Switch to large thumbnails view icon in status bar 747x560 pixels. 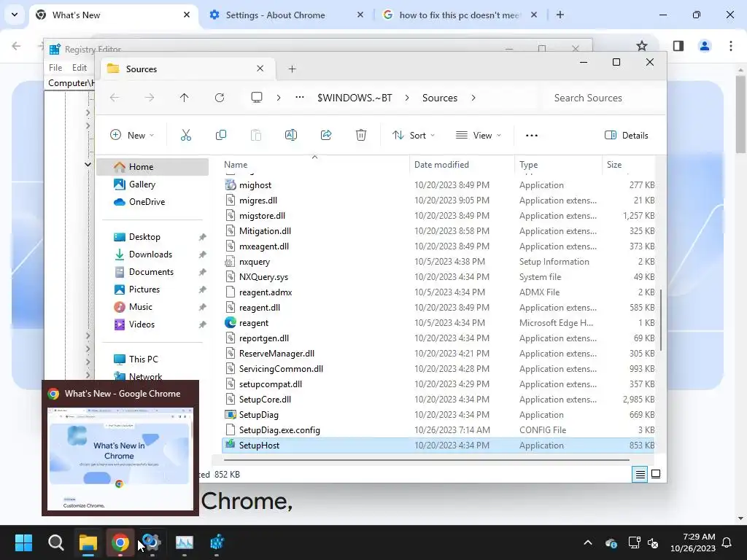click(656, 474)
